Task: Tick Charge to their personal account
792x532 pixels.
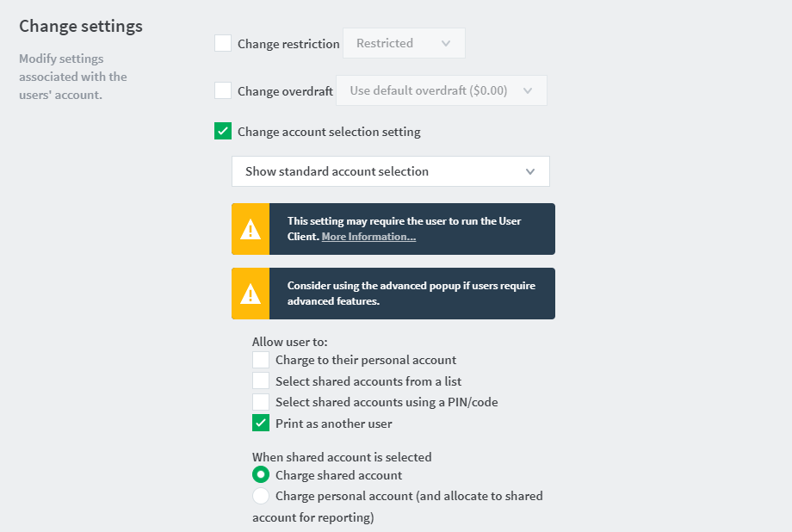Action: 261,360
